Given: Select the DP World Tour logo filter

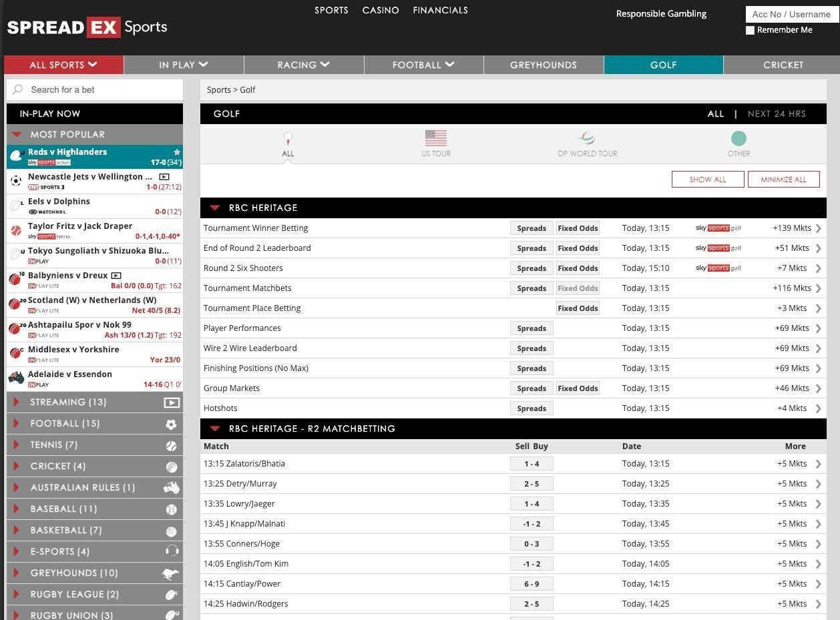Looking at the screenshot, I should 586,138.
